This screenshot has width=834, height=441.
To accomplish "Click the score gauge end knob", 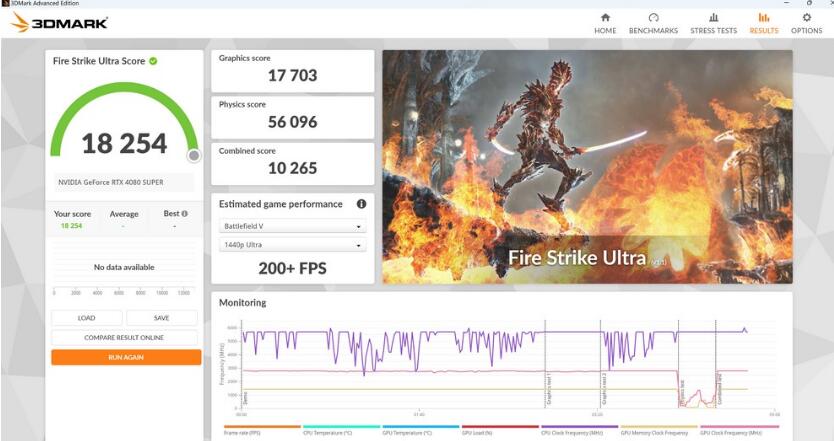I will 194,155.
